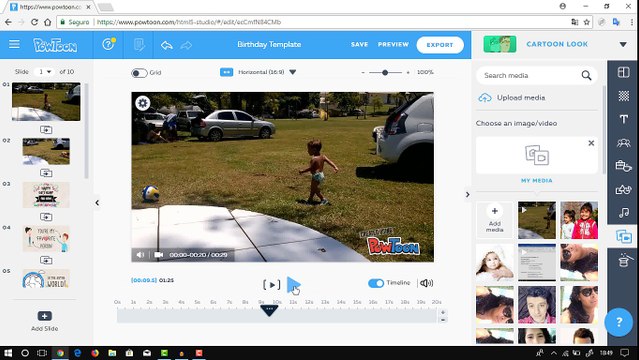
Task: Select the baby in white towel thumbnail
Action: click(x=495, y=263)
